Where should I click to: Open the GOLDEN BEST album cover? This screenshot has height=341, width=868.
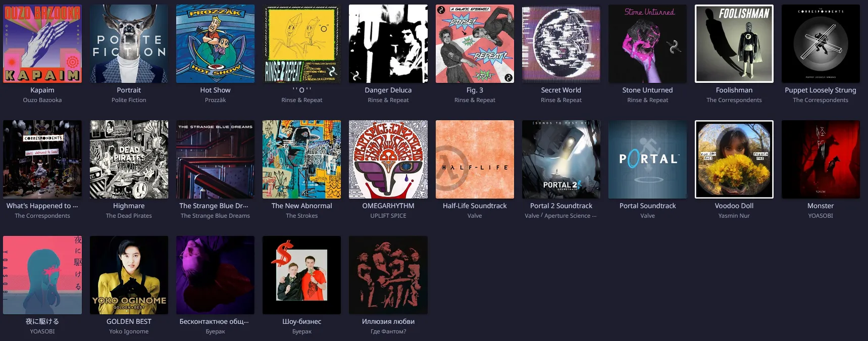pos(129,275)
